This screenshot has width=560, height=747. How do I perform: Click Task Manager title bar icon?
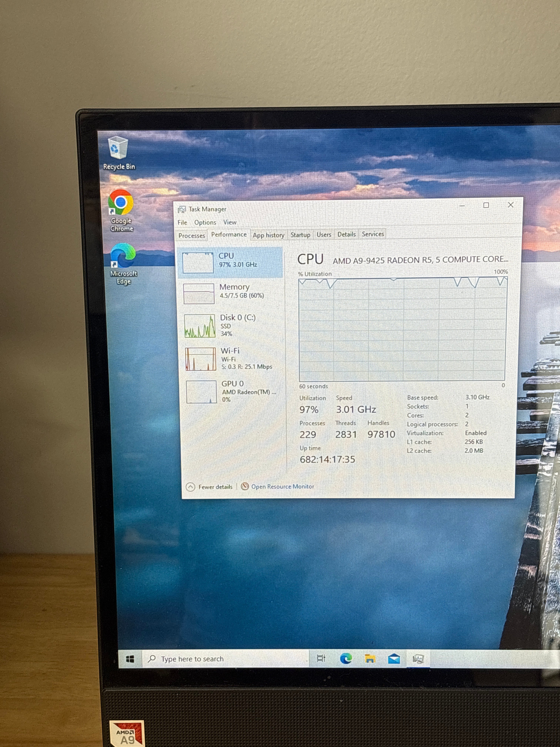click(x=182, y=209)
